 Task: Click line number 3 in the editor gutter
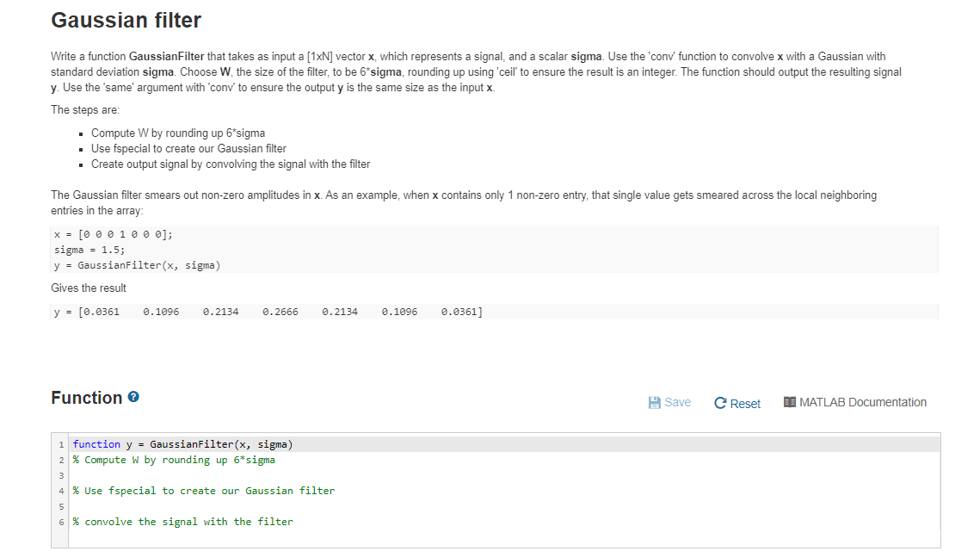pyautogui.click(x=60, y=475)
